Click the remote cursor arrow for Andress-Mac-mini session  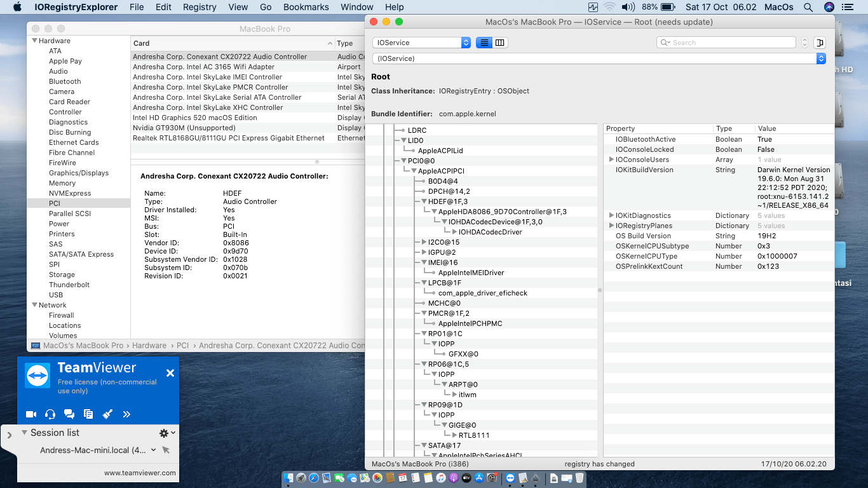(166, 451)
